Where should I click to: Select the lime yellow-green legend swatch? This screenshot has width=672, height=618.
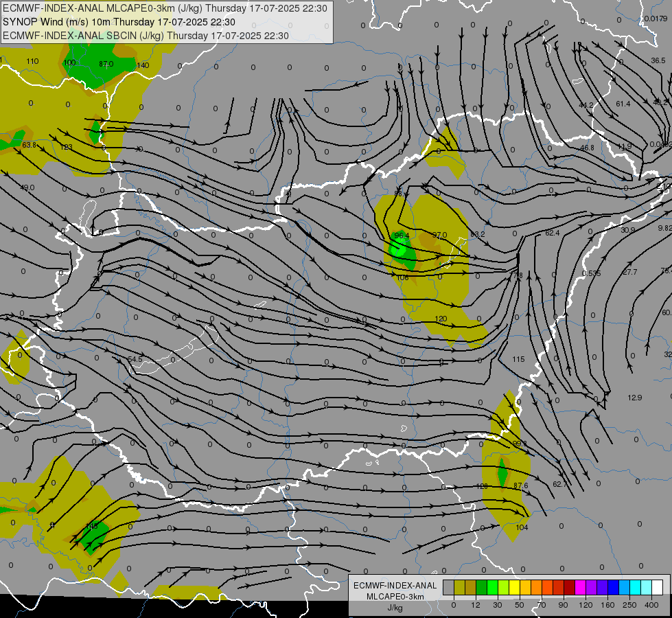coord(504,587)
